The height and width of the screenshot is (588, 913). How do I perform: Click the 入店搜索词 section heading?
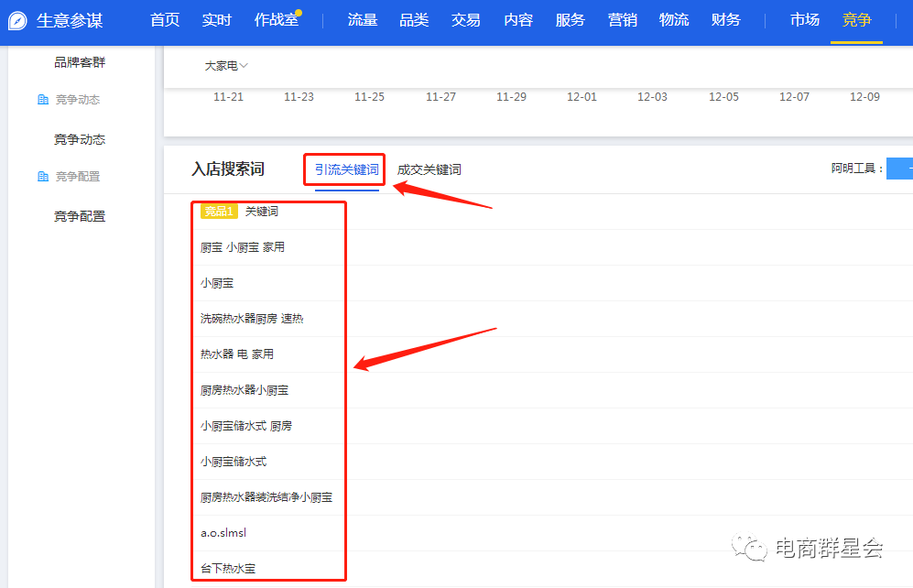228,169
